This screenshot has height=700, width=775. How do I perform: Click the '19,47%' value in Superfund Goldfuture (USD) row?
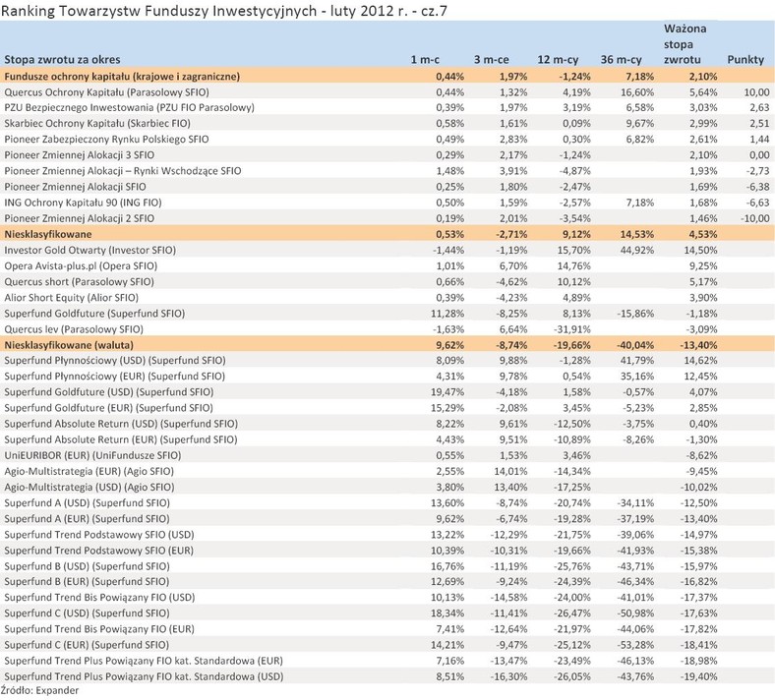447,392
